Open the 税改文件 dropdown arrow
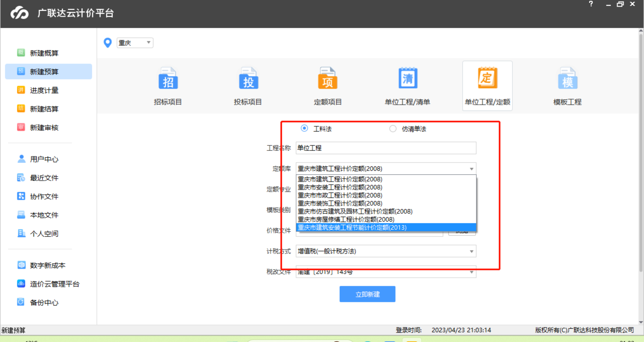Viewport: 644px width, 342px height. (471, 272)
